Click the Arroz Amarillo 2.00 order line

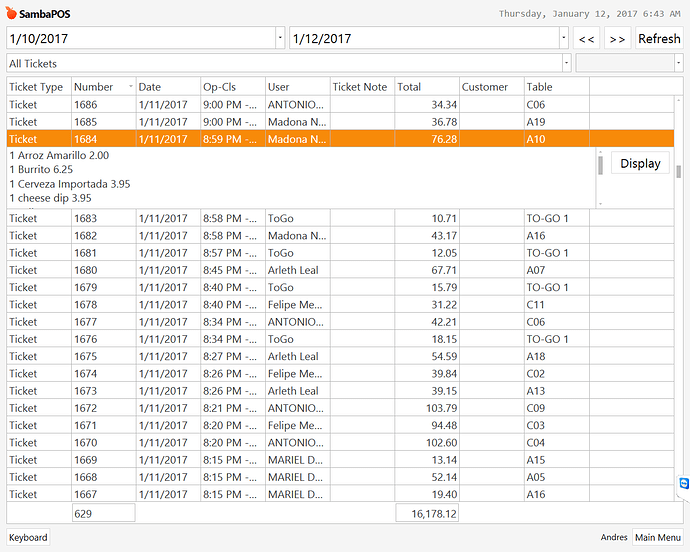coord(59,155)
